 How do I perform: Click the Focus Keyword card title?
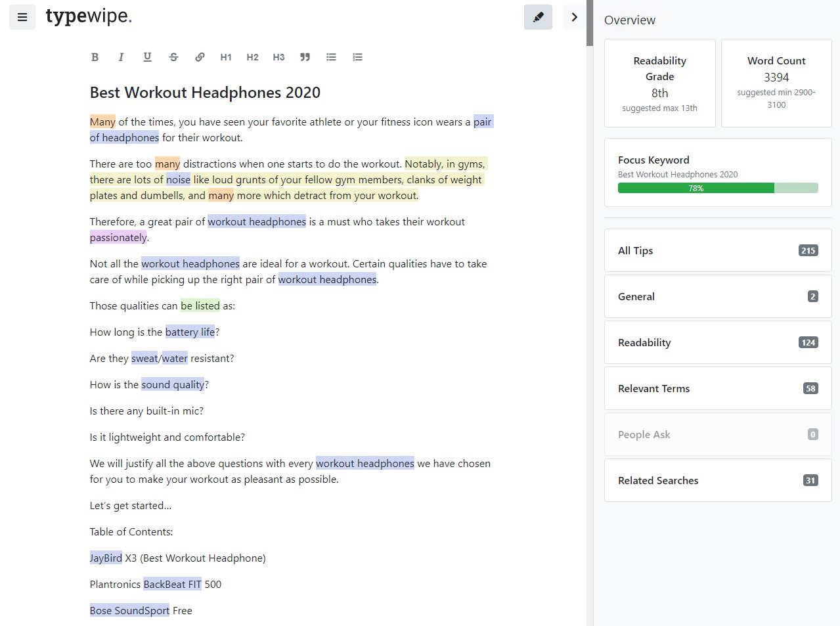653,160
